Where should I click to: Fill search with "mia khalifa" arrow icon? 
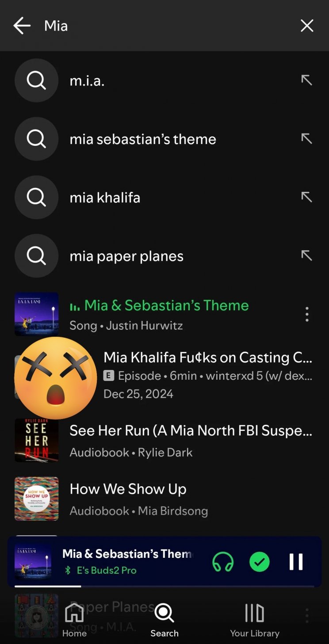(x=306, y=197)
